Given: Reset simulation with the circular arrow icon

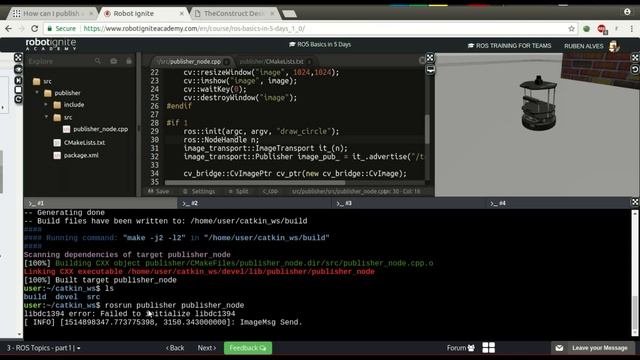Looking at the screenshot, I should [x=635, y=70].
